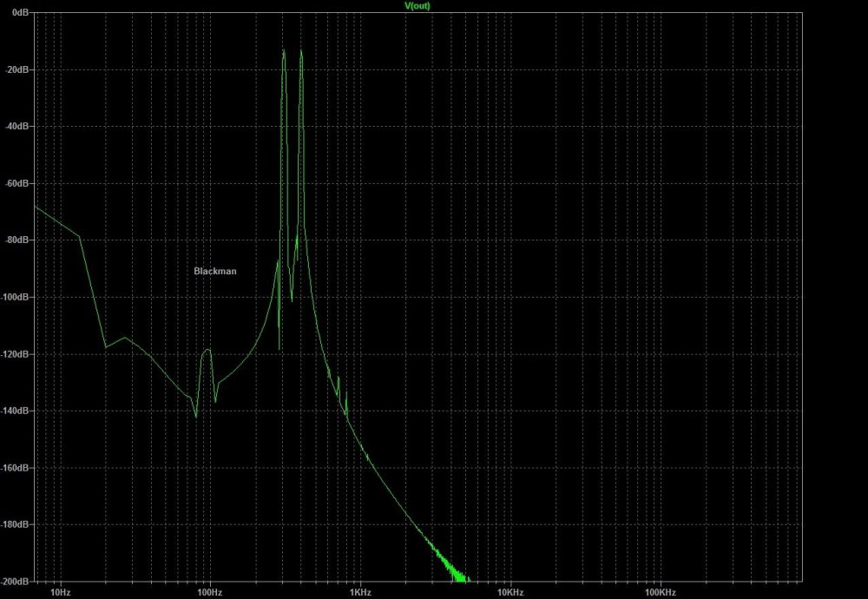The image size is (868, 599).
Task: Click the -20dB vertical axis label
Action: (18, 69)
